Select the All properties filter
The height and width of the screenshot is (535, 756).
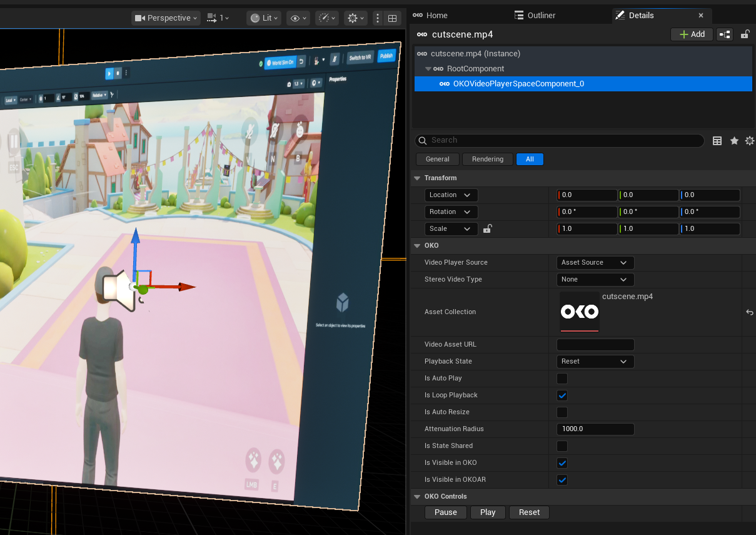pos(530,160)
